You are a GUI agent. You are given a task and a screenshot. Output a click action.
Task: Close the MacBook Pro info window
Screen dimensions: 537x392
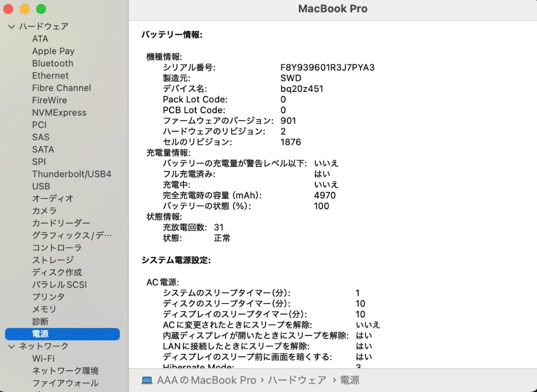click(8, 9)
